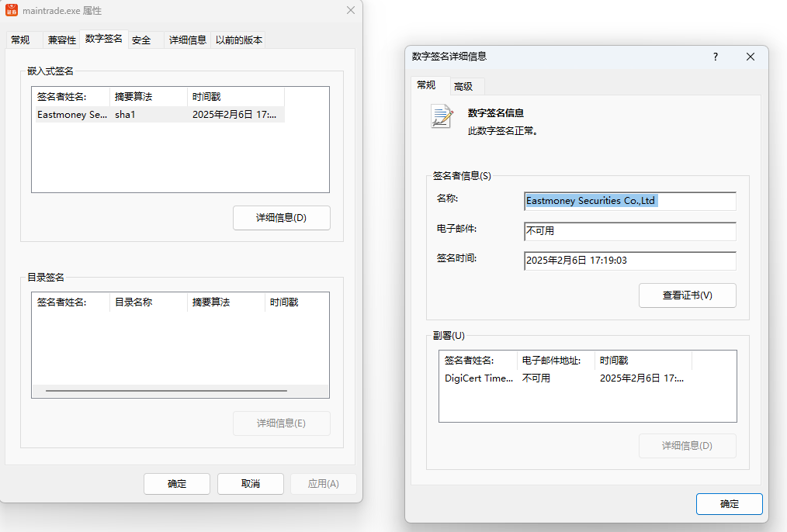Click the maintrade.exe app icon in title bar
787x532 pixels.
coord(12,10)
